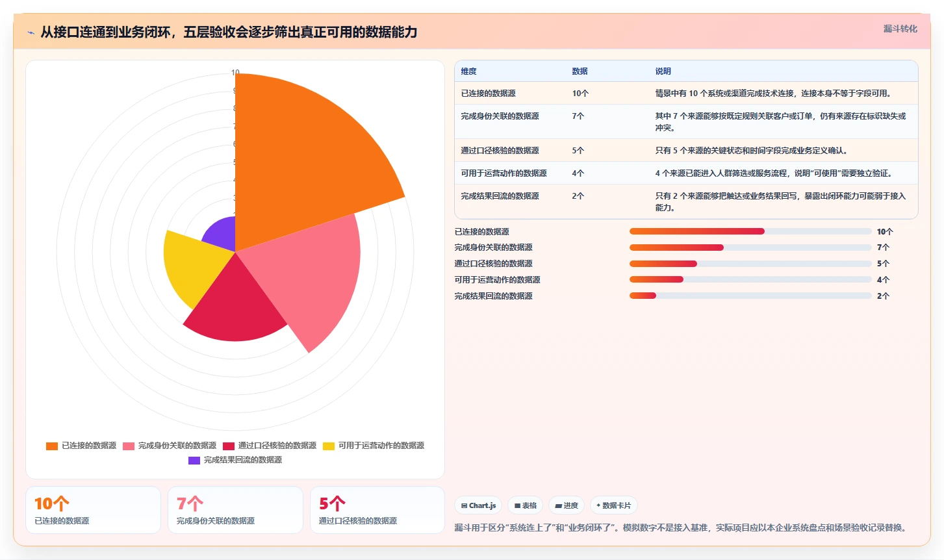Screen dimensions: 944x560
Task: Click the description starting 情景中有 10 个系统
Action: click(773, 94)
